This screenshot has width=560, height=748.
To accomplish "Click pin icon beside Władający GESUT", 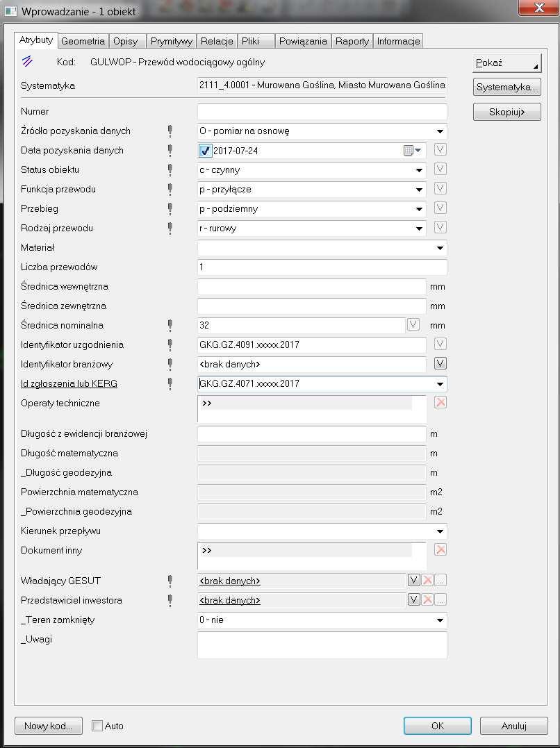I will point(170,581).
